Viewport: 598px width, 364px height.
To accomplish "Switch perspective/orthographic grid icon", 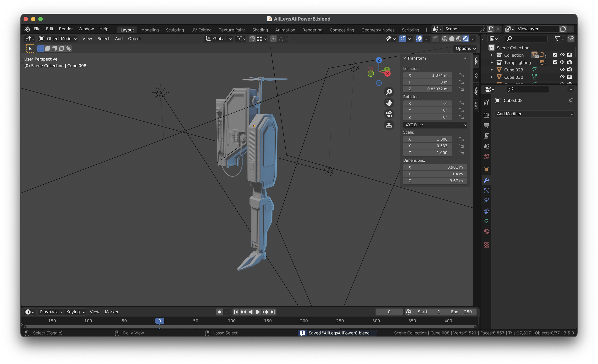I will point(389,125).
